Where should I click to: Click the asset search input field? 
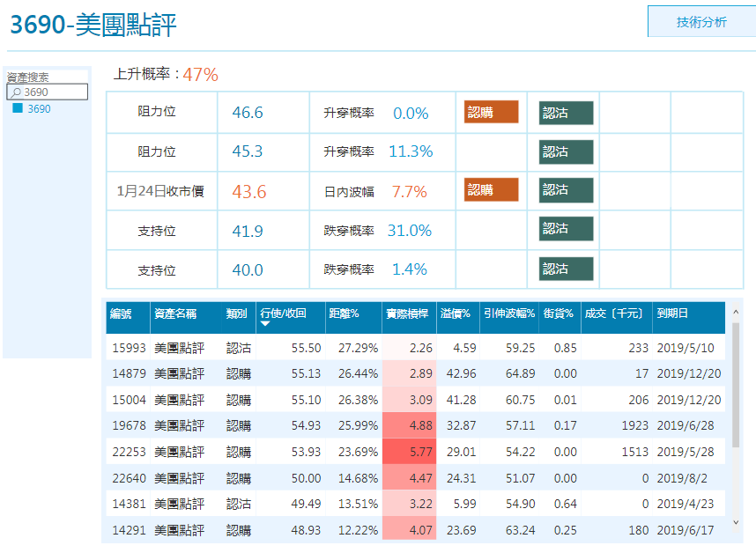(48, 92)
